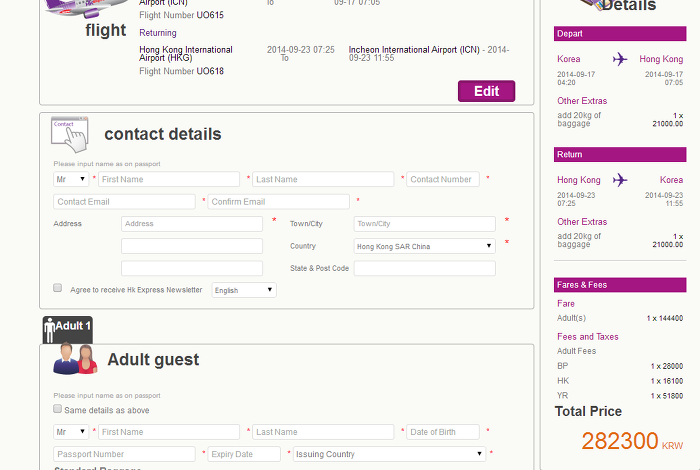
Task: Click the Contact Number field
Action: click(442, 179)
